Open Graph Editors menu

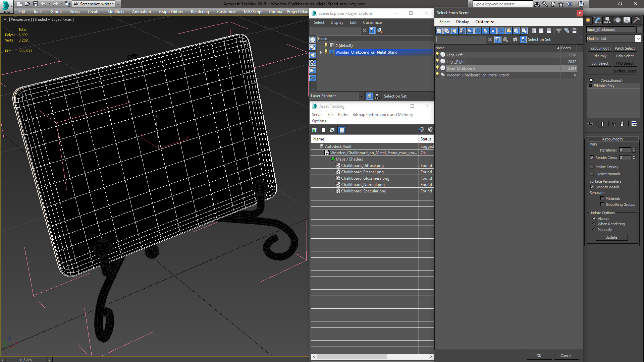coord(171,12)
